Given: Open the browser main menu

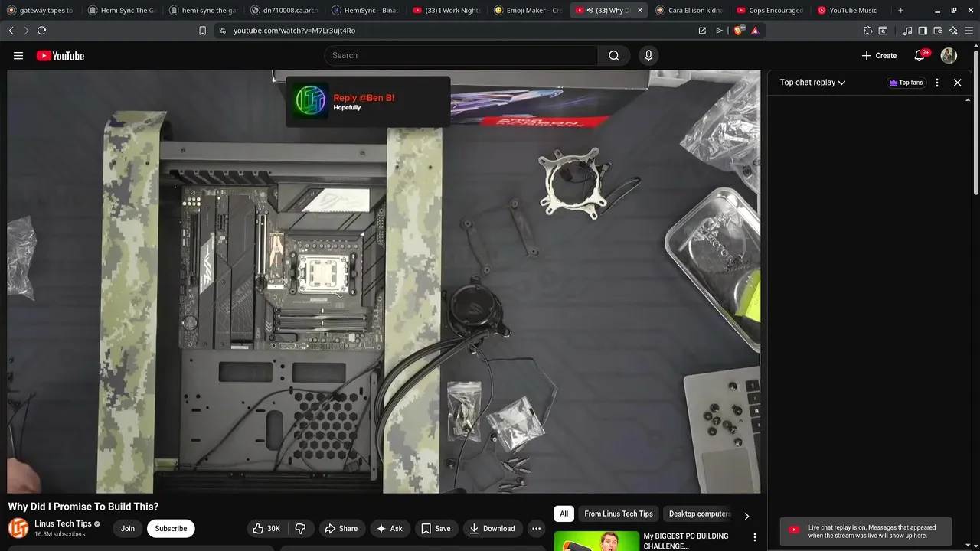Looking at the screenshot, I should click(969, 31).
